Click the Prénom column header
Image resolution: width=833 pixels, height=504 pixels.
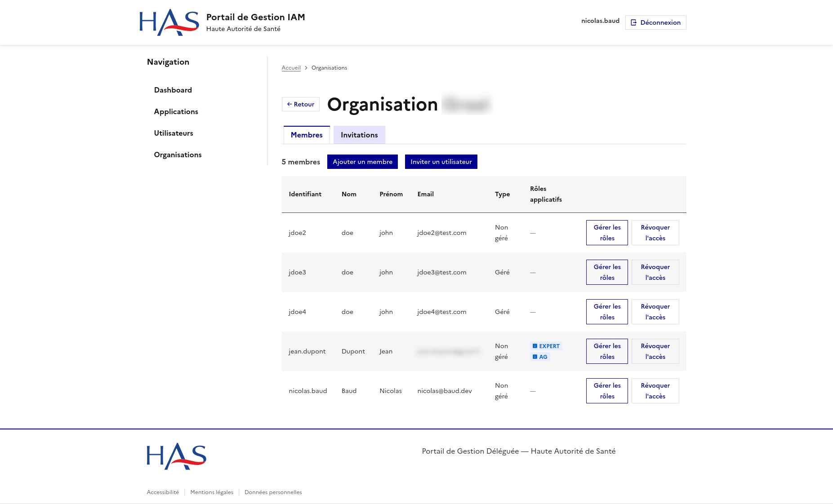391,194
